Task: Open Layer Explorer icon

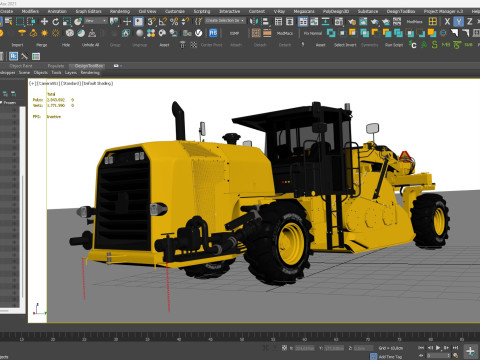Action: click(x=290, y=22)
